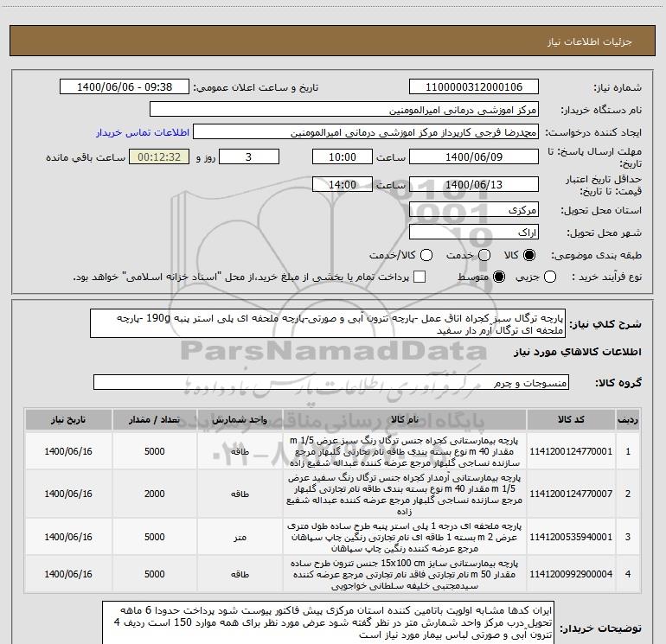This screenshot has width=666, height=644.
Task: Click the goods group field منسوجات و چرم
Action: point(331,382)
